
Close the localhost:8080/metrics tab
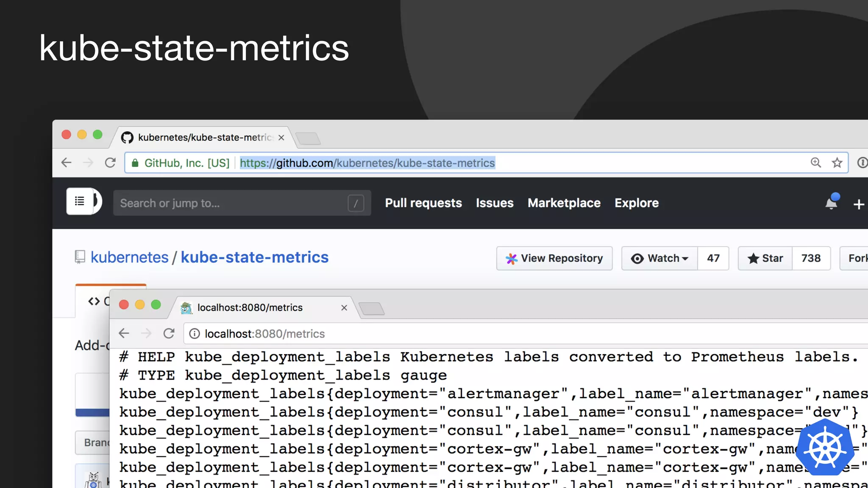pyautogui.click(x=344, y=308)
